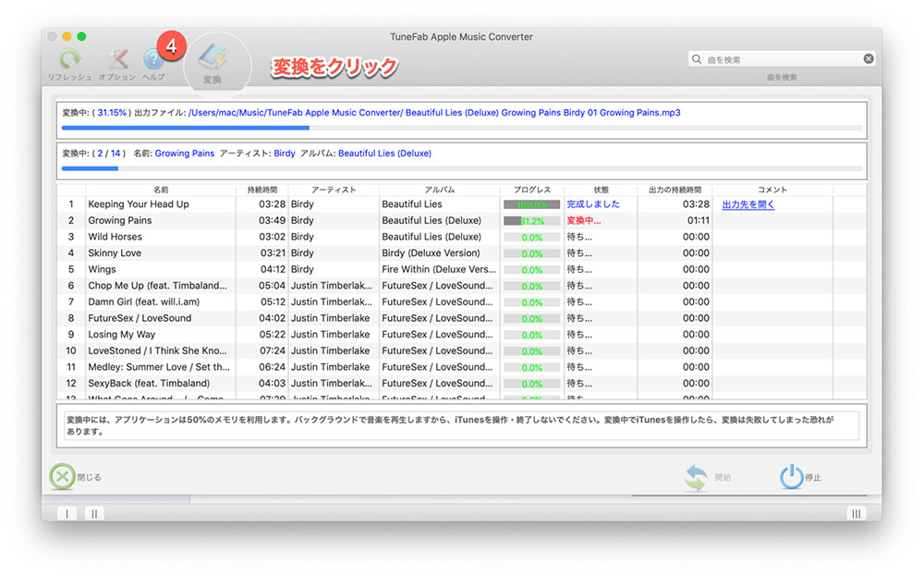
Task: Click the 変換 convert toolbar icon
Action: tap(213, 58)
